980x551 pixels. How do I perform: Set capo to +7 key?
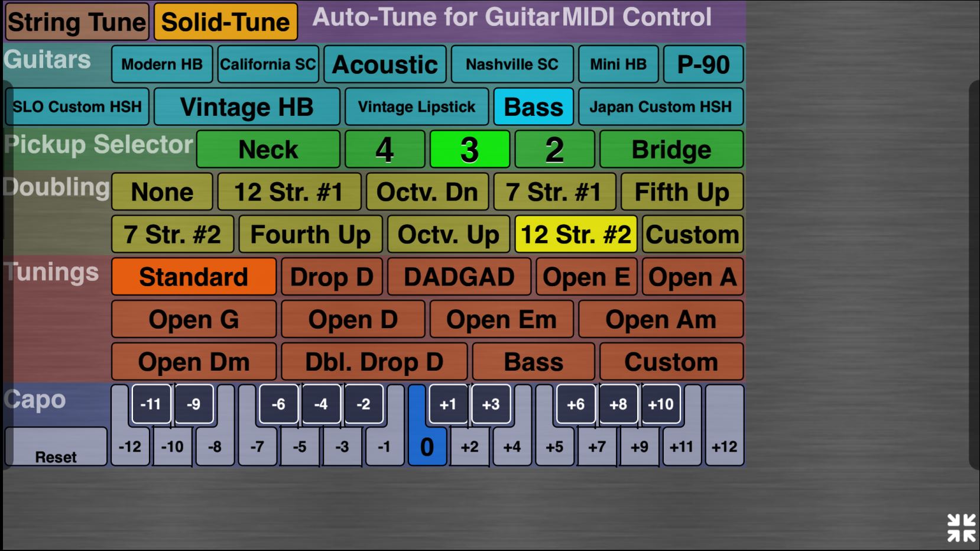click(597, 447)
